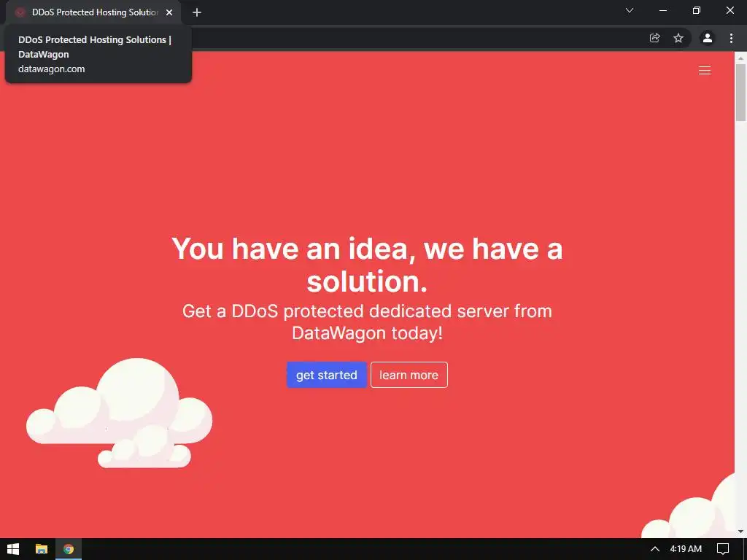Image resolution: width=747 pixels, height=560 pixels.
Task: Open the Chrome profile icon
Action: (707, 38)
